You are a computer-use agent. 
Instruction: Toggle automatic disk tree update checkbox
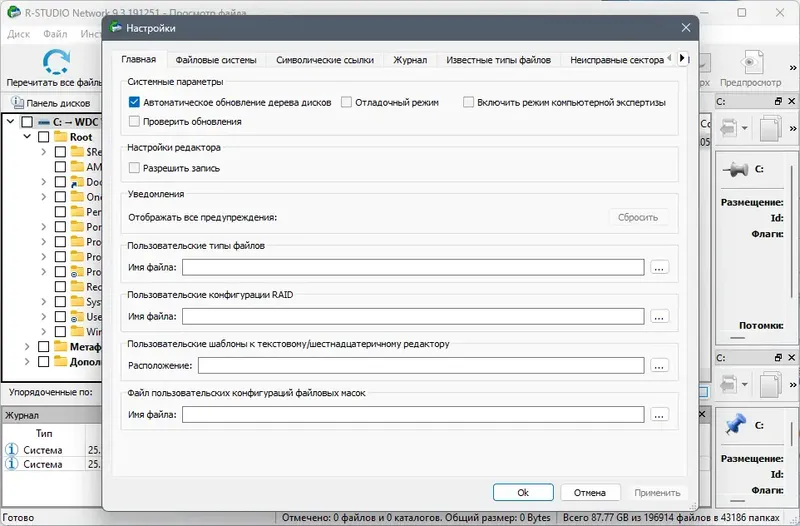[x=134, y=102]
